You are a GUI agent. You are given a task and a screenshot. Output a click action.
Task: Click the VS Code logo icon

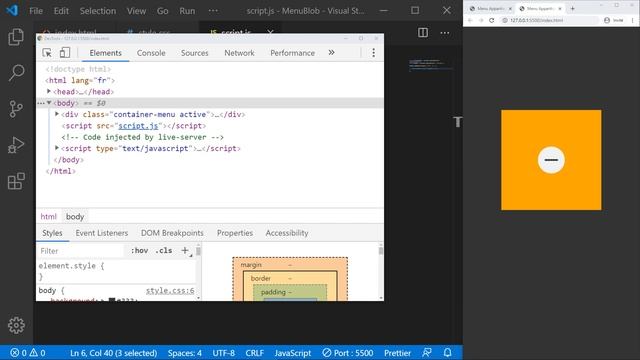(x=12, y=10)
